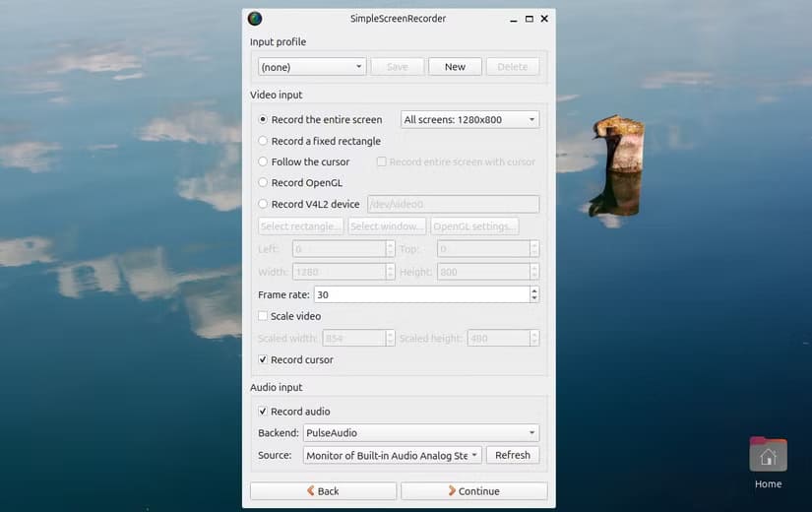This screenshot has height=512, width=812.
Task: Open the OpenGL settings... button
Action: click(x=474, y=226)
